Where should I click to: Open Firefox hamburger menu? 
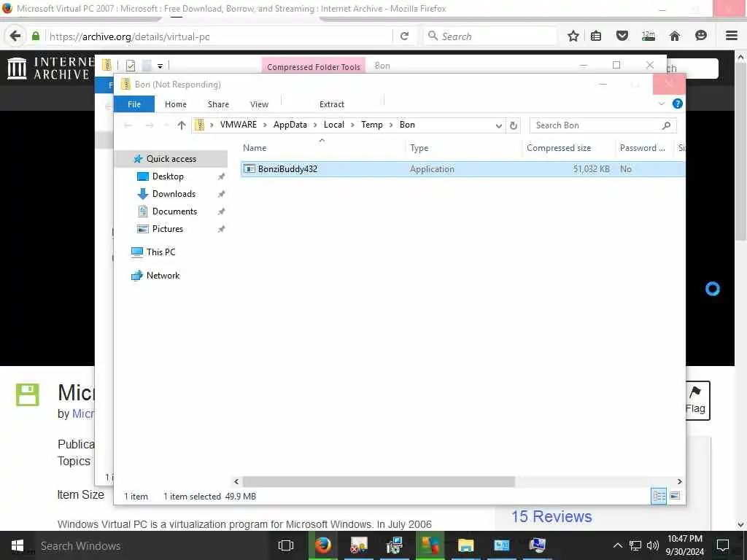tap(732, 36)
